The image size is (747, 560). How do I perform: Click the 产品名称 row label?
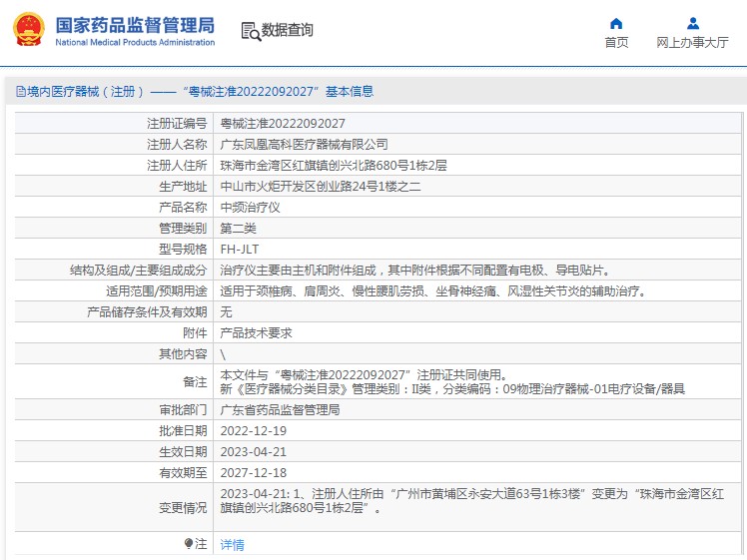pos(183,208)
